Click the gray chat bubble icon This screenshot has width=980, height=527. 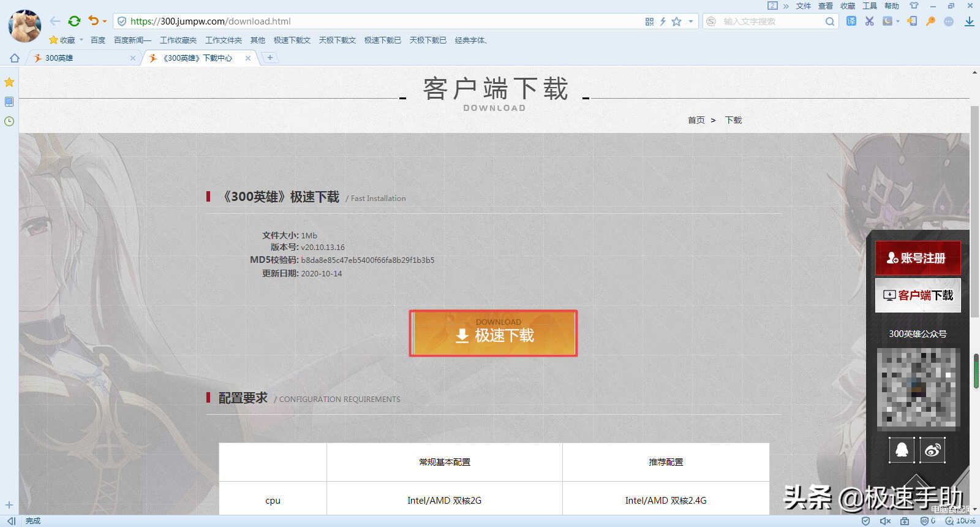[x=949, y=21]
